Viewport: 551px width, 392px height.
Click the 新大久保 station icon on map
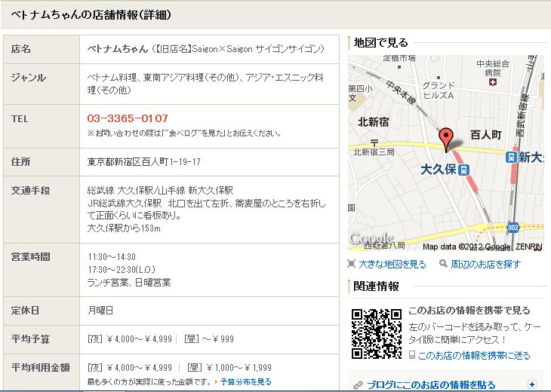(512, 157)
